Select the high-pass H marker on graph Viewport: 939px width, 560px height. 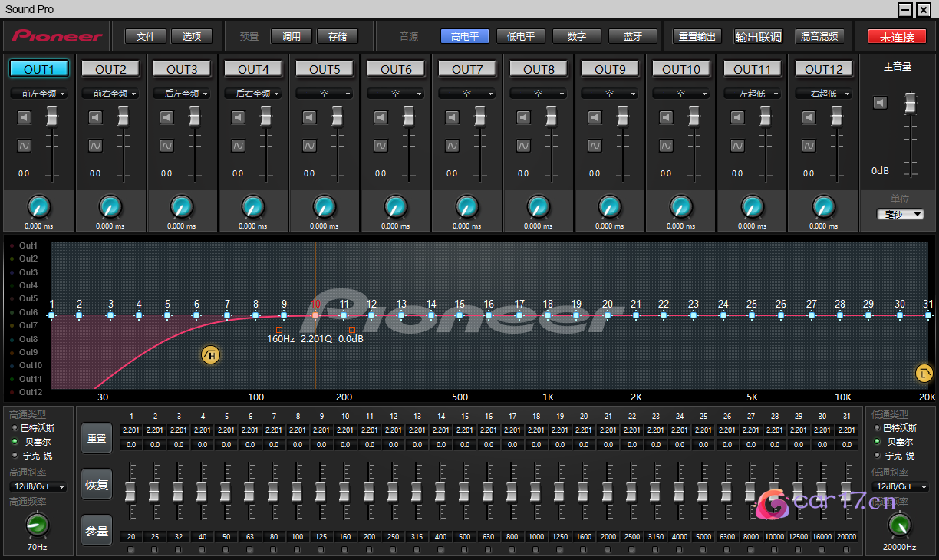210,354
